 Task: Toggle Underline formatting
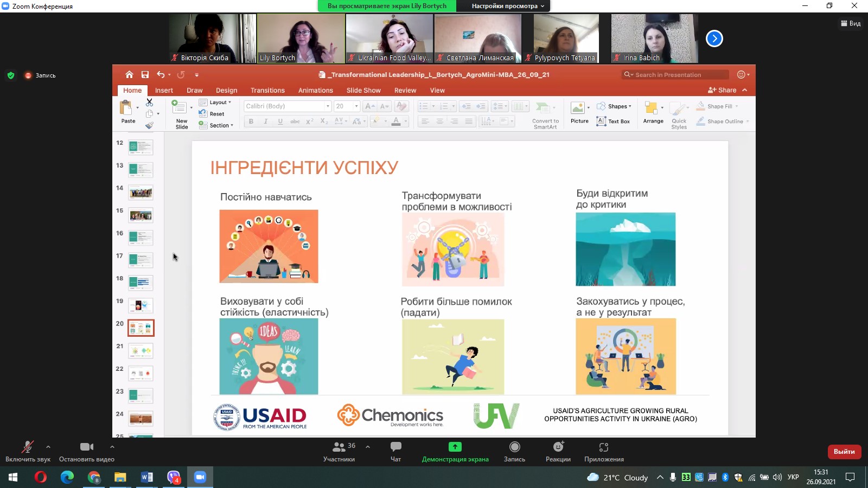pos(280,121)
